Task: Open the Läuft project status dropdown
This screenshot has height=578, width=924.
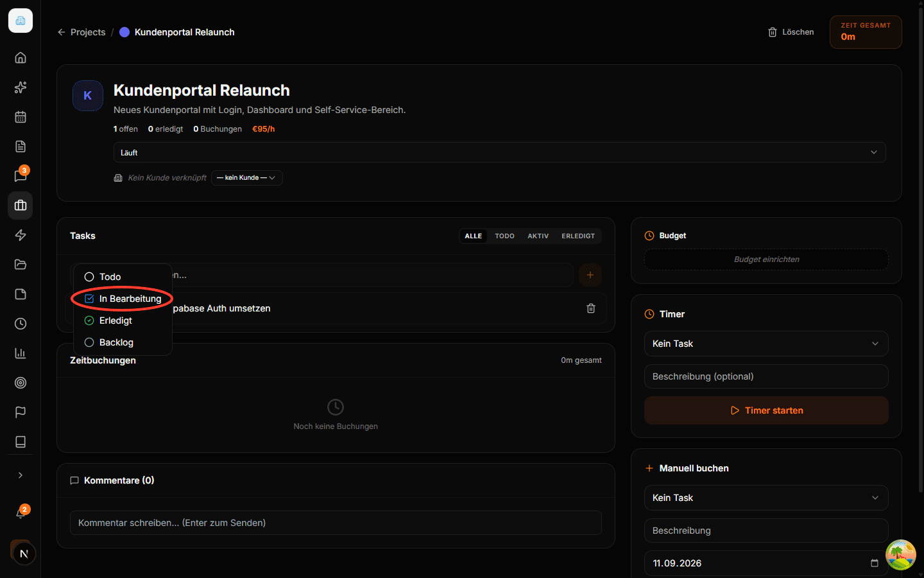Action: (500, 152)
